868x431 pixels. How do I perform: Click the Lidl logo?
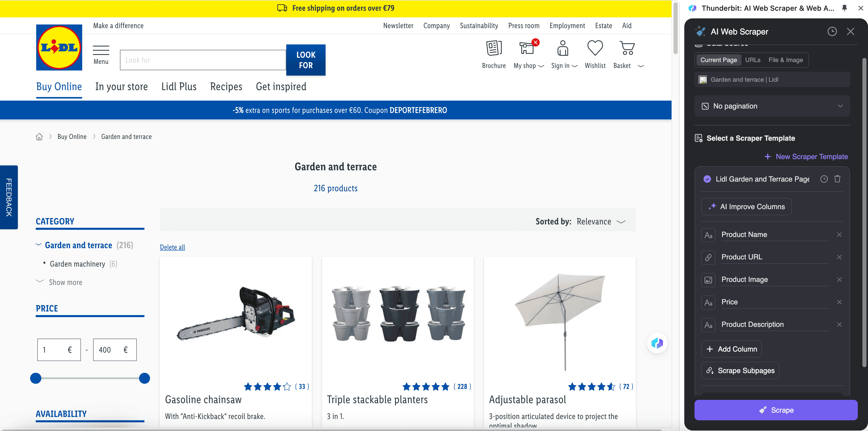(x=59, y=47)
